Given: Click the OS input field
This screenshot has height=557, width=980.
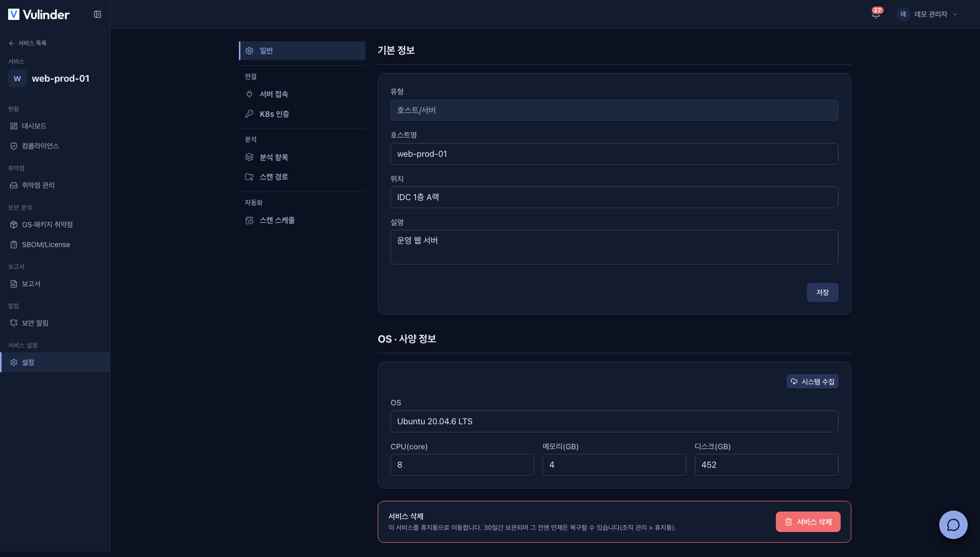Looking at the screenshot, I should tap(614, 421).
